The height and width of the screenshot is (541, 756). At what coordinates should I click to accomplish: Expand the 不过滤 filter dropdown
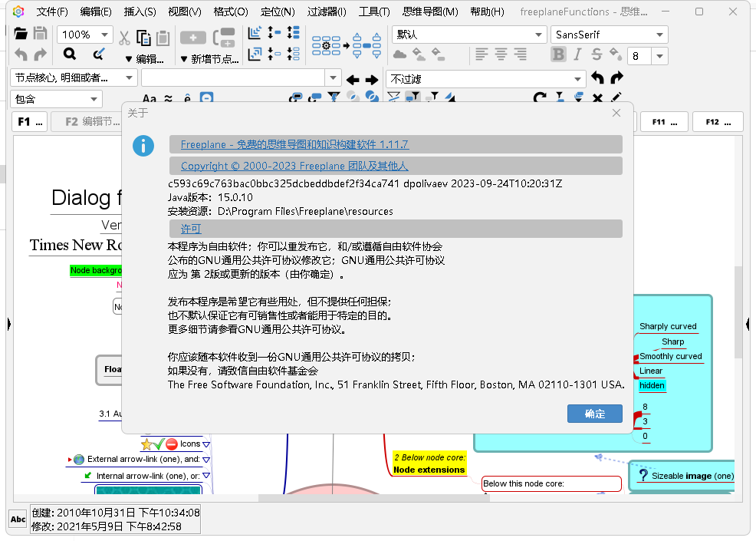pos(485,79)
